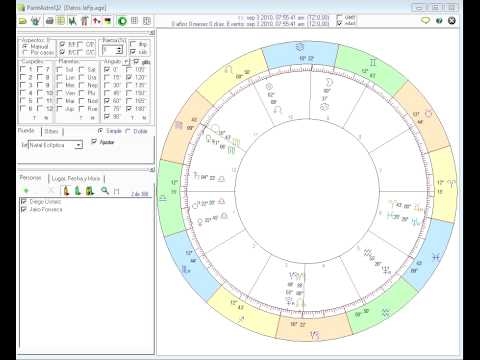This screenshot has height=360, width=480.
Task: Select the Por casas radio option
Action: click(25, 52)
